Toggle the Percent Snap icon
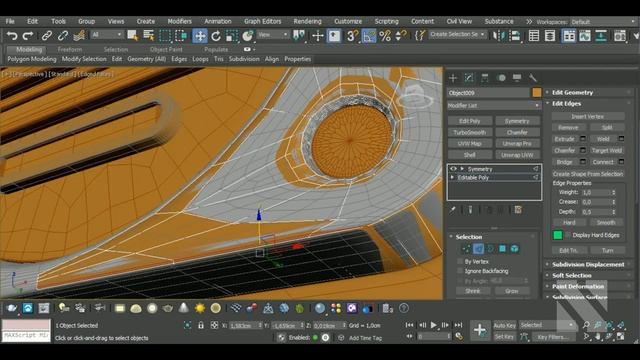 385,36
